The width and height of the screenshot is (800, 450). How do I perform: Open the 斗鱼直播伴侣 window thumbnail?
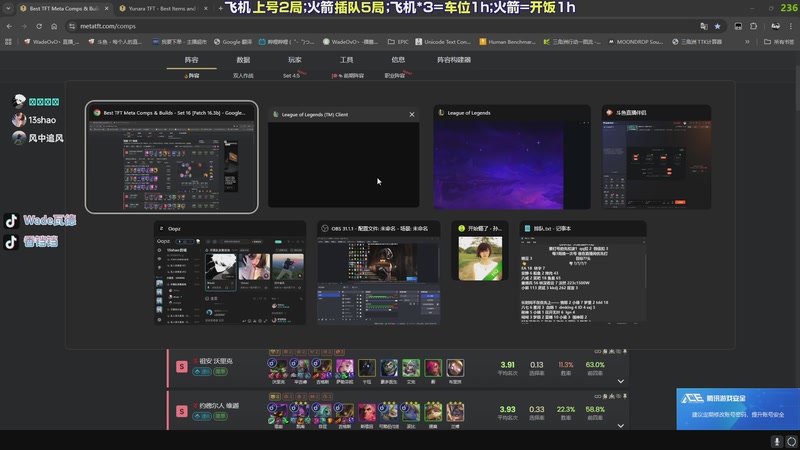656,157
